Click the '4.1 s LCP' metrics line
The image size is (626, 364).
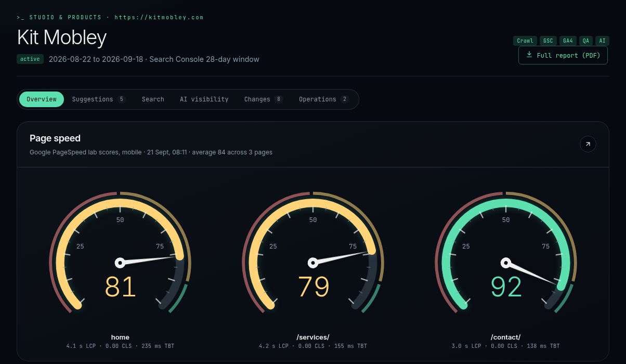120,346
